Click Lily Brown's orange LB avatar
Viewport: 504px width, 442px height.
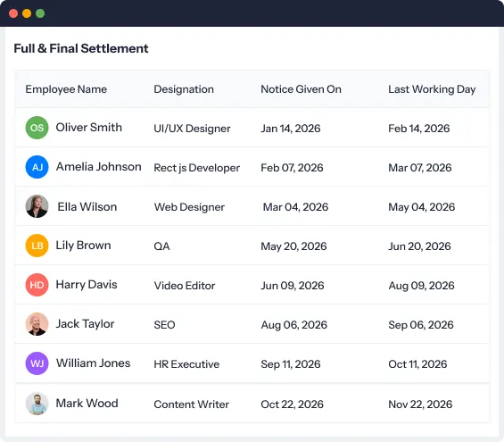37,246
